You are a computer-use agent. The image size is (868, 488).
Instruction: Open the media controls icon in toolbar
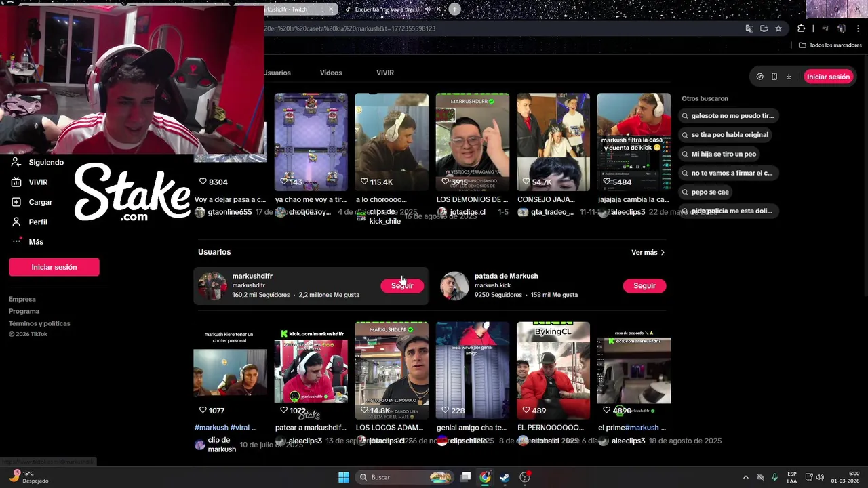coord(825,28)
